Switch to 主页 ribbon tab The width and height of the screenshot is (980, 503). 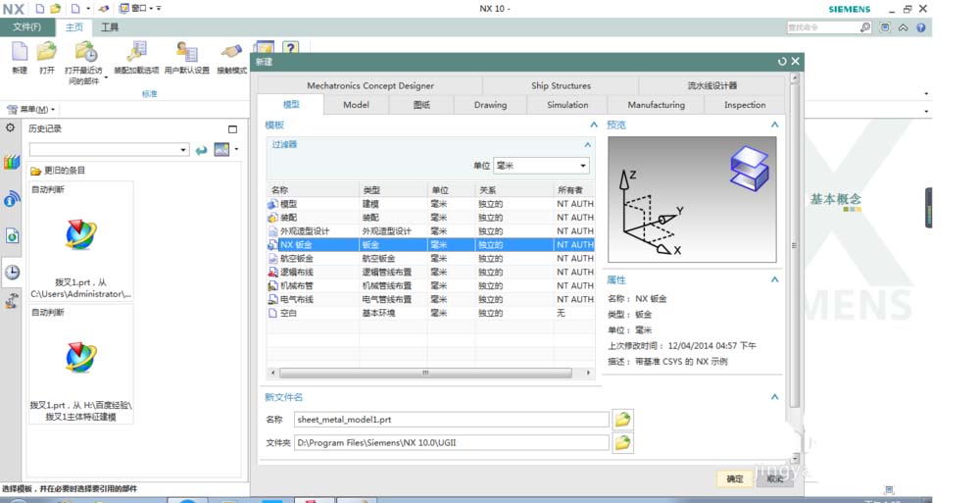74,26
